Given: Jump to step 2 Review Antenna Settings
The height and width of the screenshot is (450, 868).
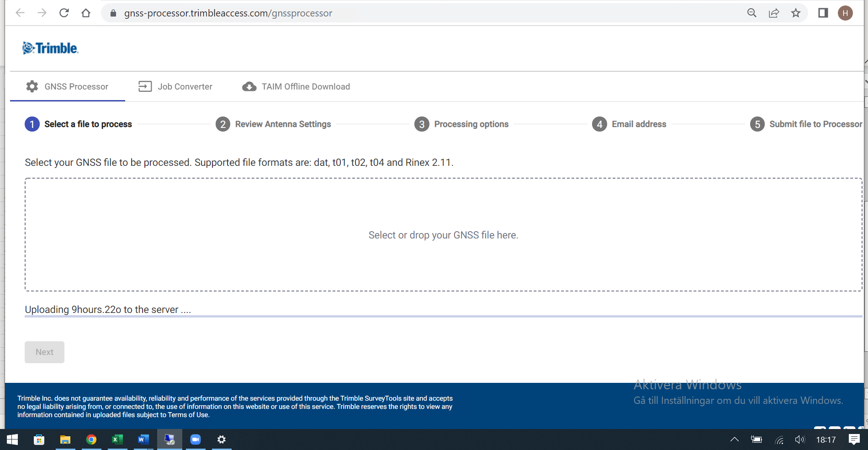Looking at the screenshot, I should click(x=273, y=124).
